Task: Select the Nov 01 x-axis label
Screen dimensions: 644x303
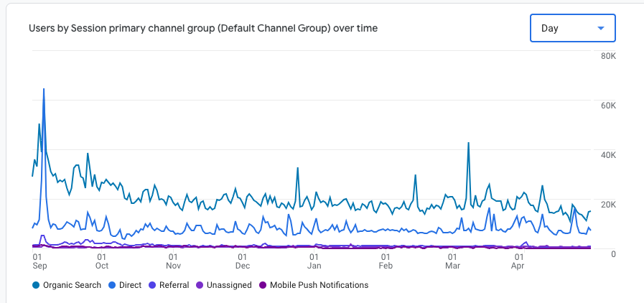Action: [x=173, y=260]
